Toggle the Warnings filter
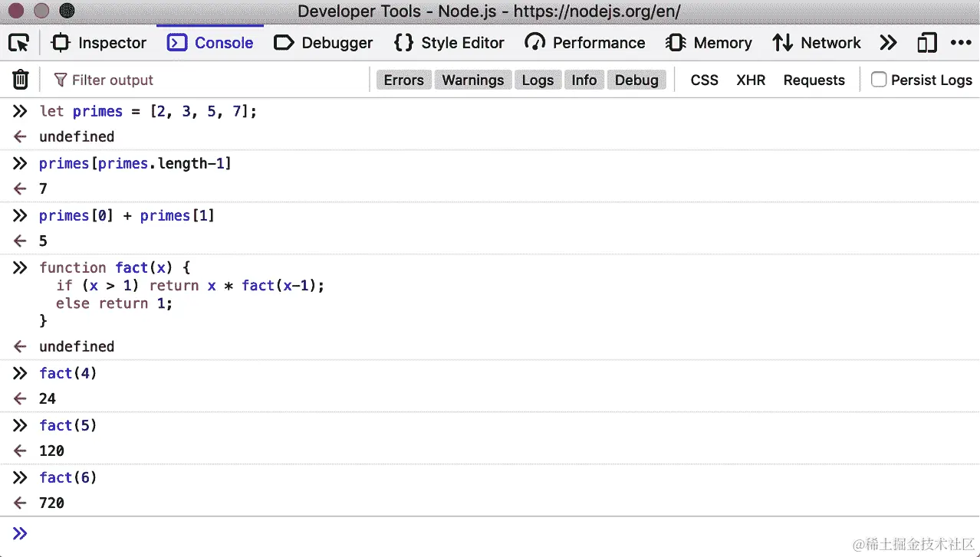 point(473,80)
